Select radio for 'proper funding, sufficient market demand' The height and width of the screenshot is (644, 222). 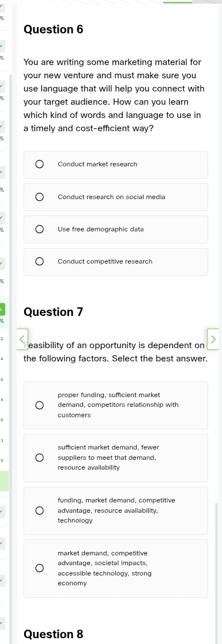pyautogui.click(x=39, y=405)
